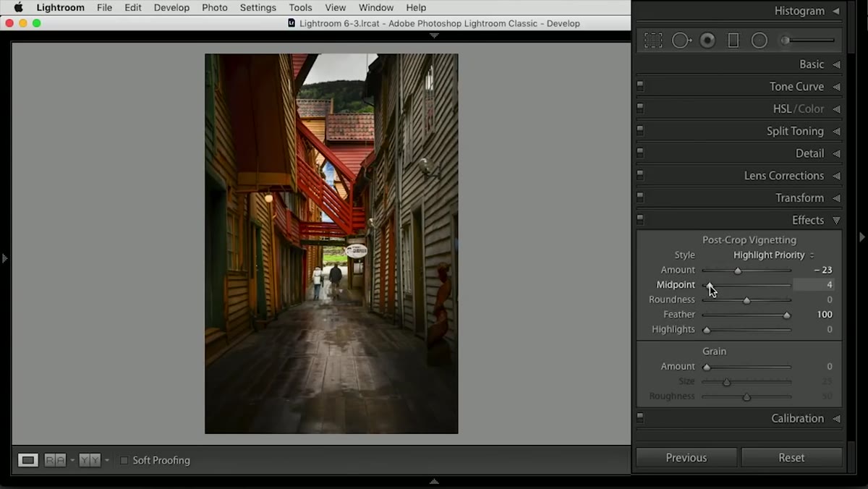Click the vignette Amount value -23
This screenshot has width=868, height=489.
click(823, 270)
